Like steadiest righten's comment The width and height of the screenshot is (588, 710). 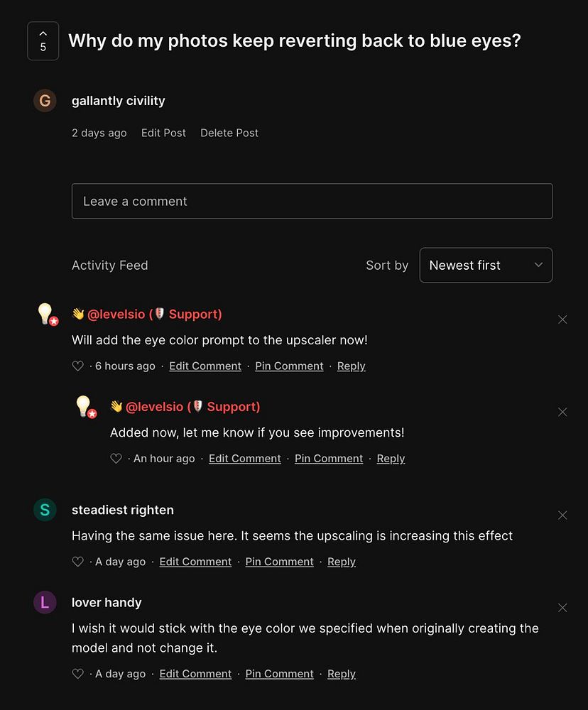[78, 562]
